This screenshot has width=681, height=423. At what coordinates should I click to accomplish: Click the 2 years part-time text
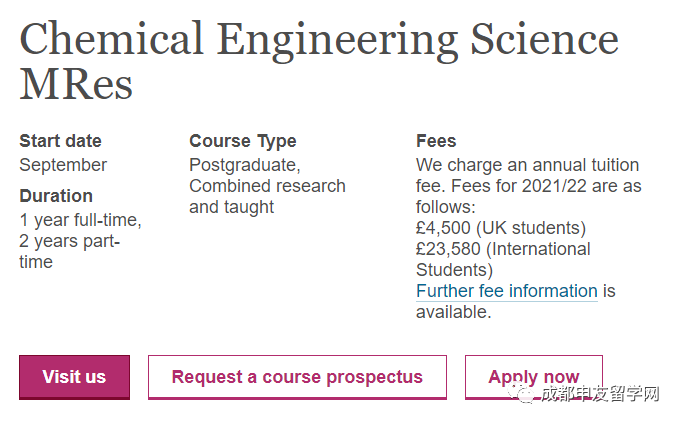70,251
